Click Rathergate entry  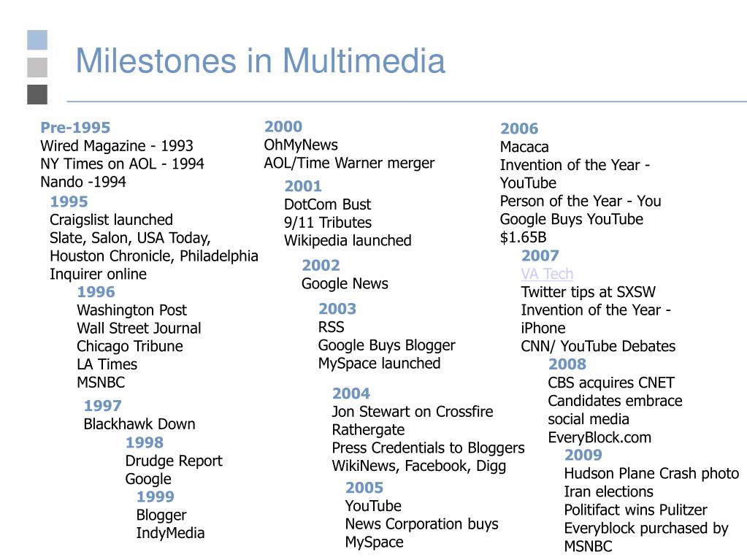(368, 429)
